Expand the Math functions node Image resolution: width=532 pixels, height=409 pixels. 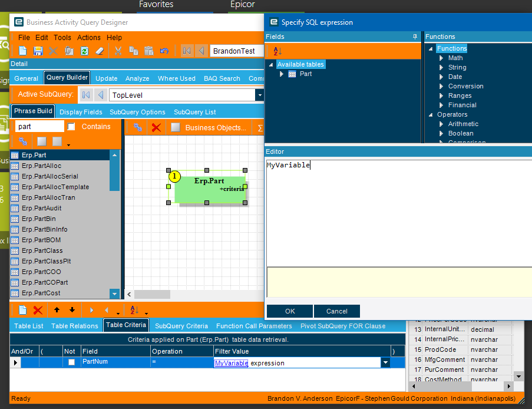(x=441, y=58)
